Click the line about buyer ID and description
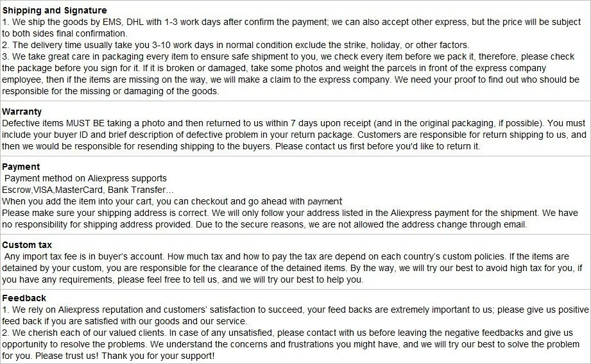This screenshot has width=591, height=364. [x=294, y=135]
